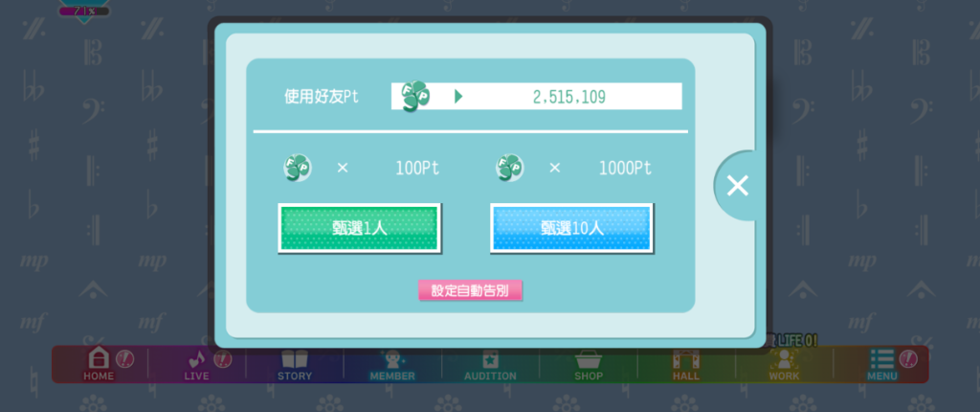Open the pink 設定自動告別 button

pos(470,290)
